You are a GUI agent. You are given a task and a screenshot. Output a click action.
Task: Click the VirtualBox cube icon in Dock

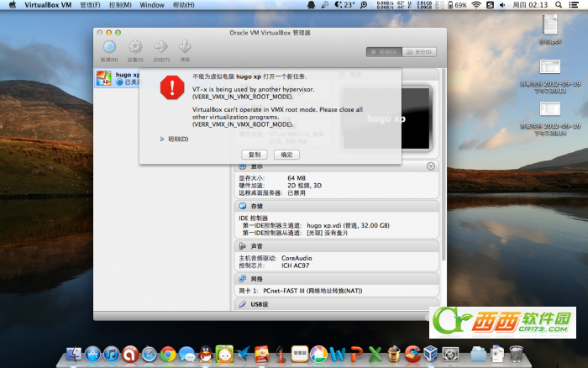pyautogui.click(x=430, y=354)
